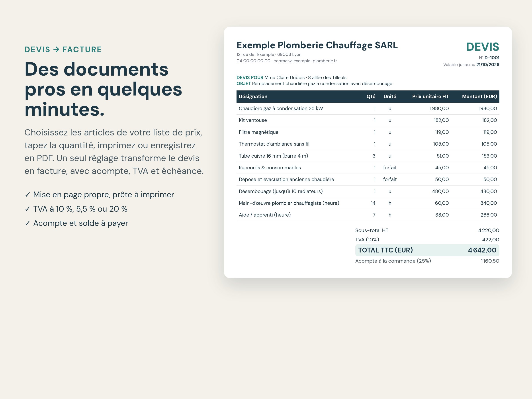Click the Main-d'œuvre plombier chauffagiste row

point(368,203)
